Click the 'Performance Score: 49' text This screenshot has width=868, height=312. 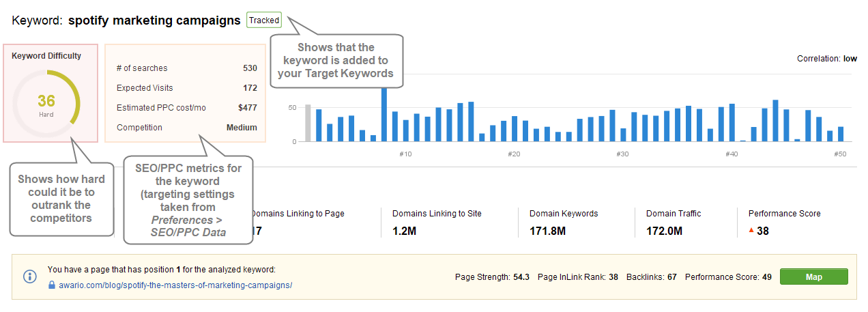[x=728, y=277]
